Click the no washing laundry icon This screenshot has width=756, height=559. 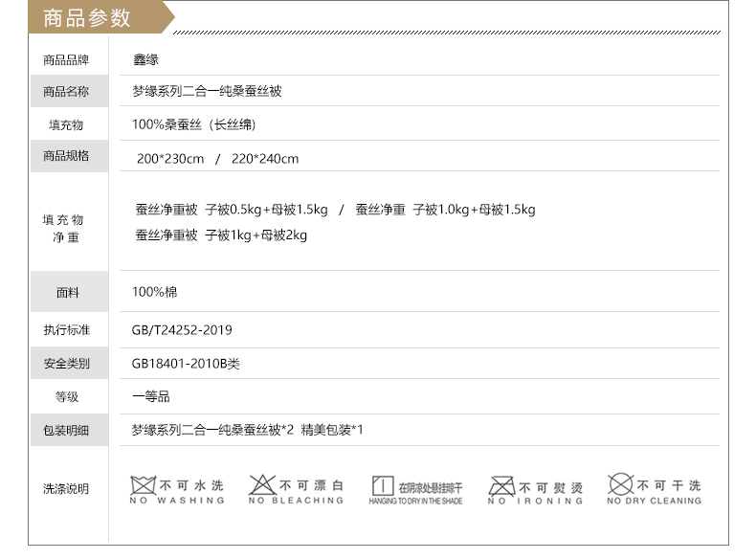click(143, 485)
